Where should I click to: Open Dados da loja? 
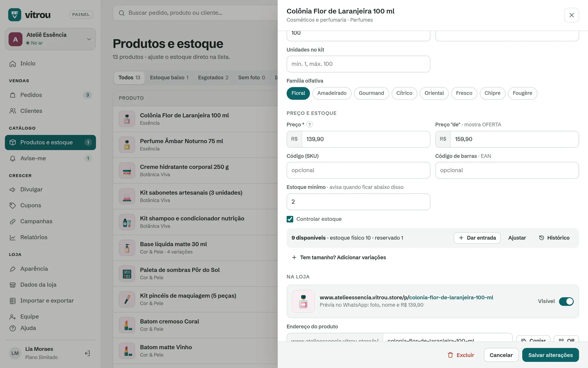[x=50, y=285]
